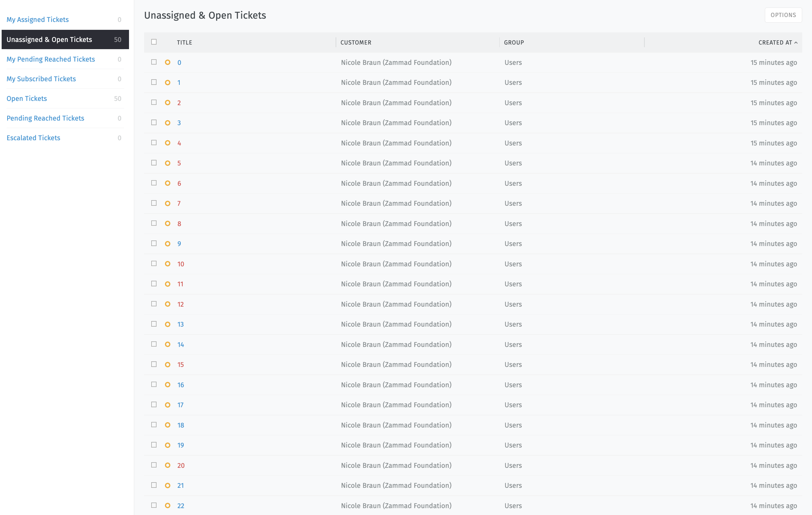The image size is (812, 515).
Task: Open ticket 9 from the list
Action: [x=179, y=243]
